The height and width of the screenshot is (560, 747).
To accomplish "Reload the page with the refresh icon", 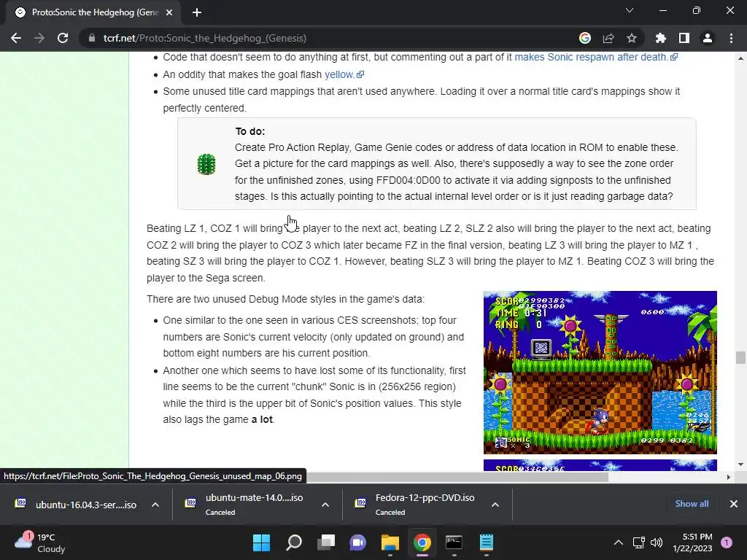I will pos(63,38).
